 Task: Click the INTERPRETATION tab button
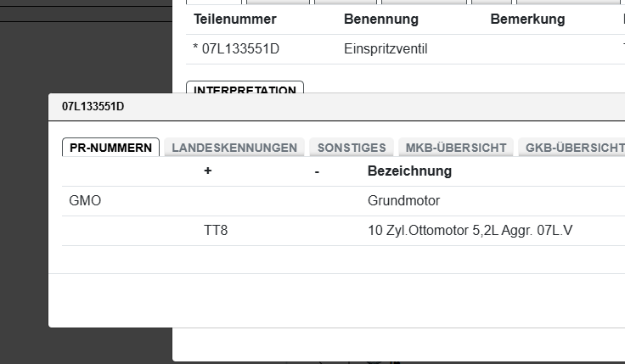tap(245, 88)
